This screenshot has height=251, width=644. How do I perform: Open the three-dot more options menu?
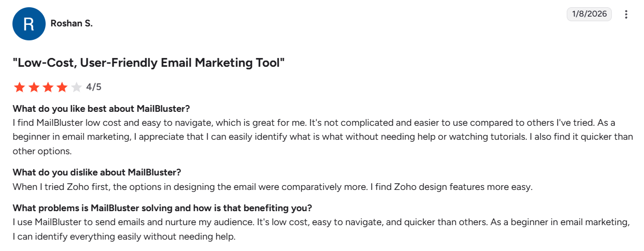(x=626, y=14)
